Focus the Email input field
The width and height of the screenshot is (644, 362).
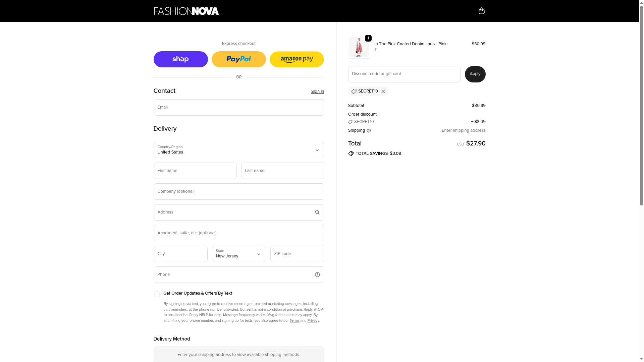(238, 108)
